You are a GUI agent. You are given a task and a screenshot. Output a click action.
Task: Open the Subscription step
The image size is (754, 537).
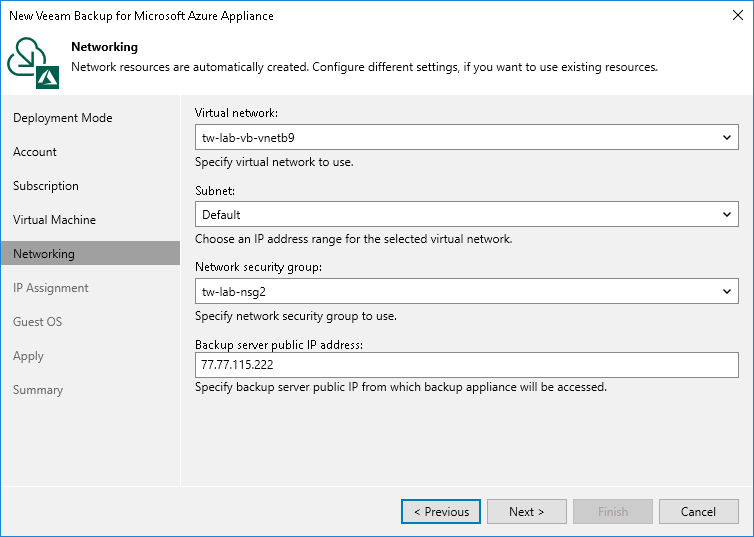point(45,186)
